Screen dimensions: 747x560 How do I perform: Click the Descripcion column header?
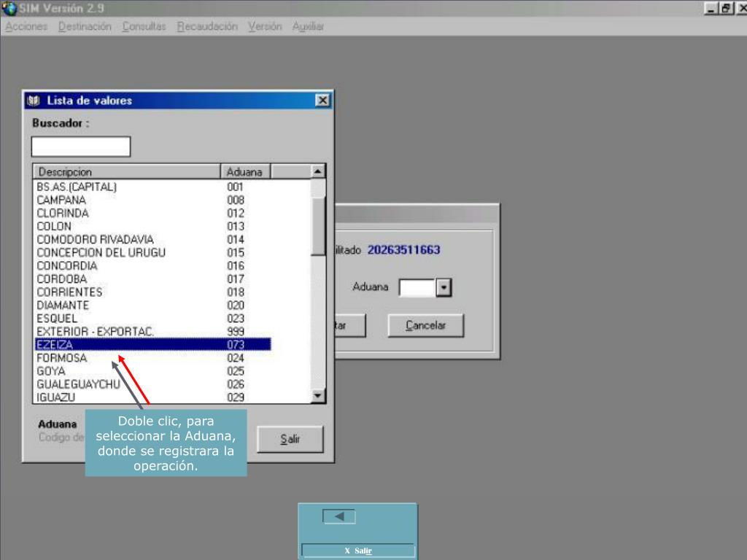(127, 171)
